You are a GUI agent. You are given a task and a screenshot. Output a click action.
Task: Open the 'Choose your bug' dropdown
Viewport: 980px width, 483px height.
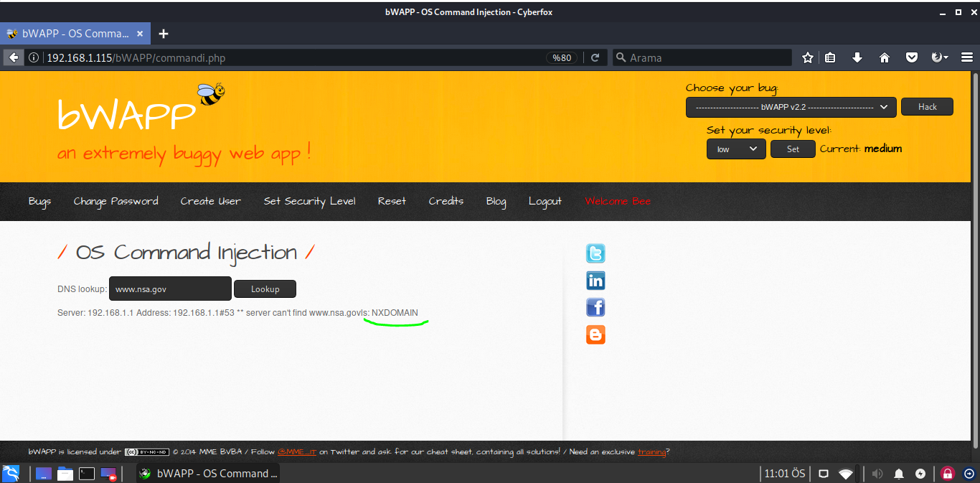point(791,107)
